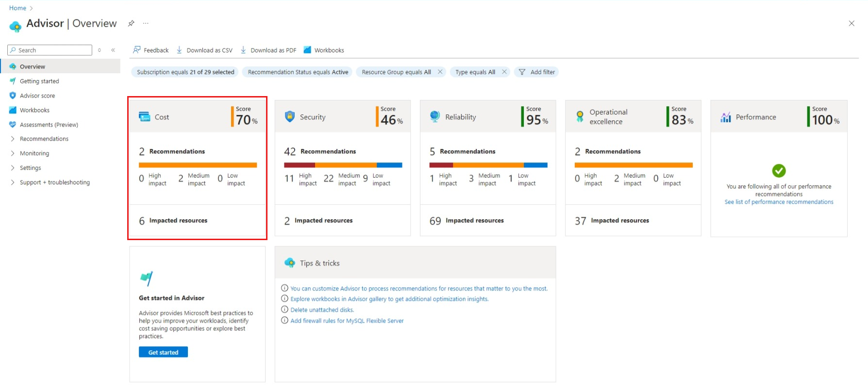The image size is (868, 391).
Task: Click the green checkmark on the Performance card
Action: tap(779, 170)
